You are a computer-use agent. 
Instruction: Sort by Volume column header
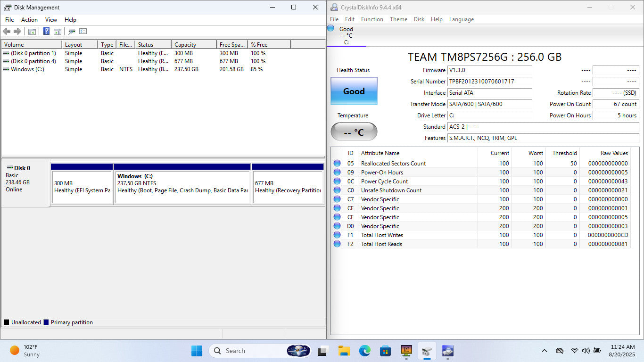pos(32,44)
